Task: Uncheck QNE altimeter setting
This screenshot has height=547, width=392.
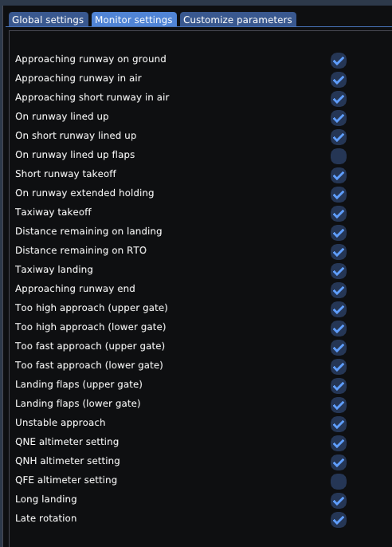Action: tap(339, 443)
